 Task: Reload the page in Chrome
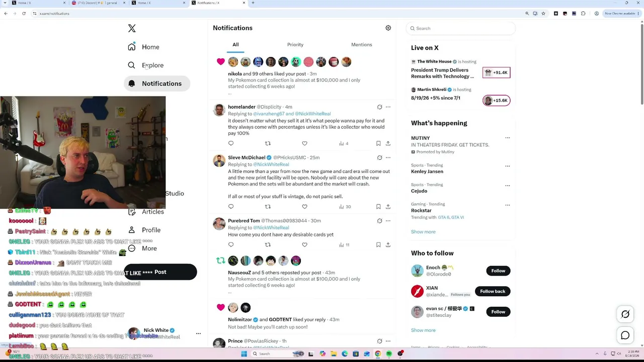click(x=24, y=14)
